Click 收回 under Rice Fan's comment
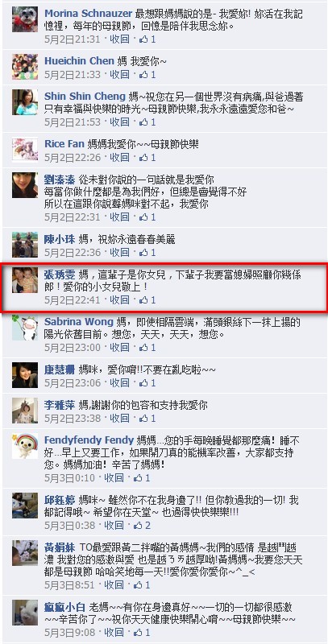The image size is (328, 644). [x=119, y=158]
